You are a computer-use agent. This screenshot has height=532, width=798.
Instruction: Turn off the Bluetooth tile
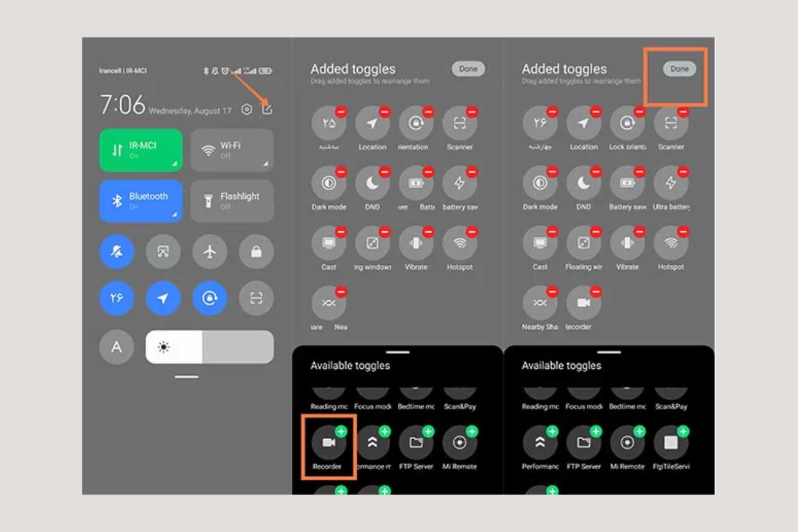(x=141, y=201)
